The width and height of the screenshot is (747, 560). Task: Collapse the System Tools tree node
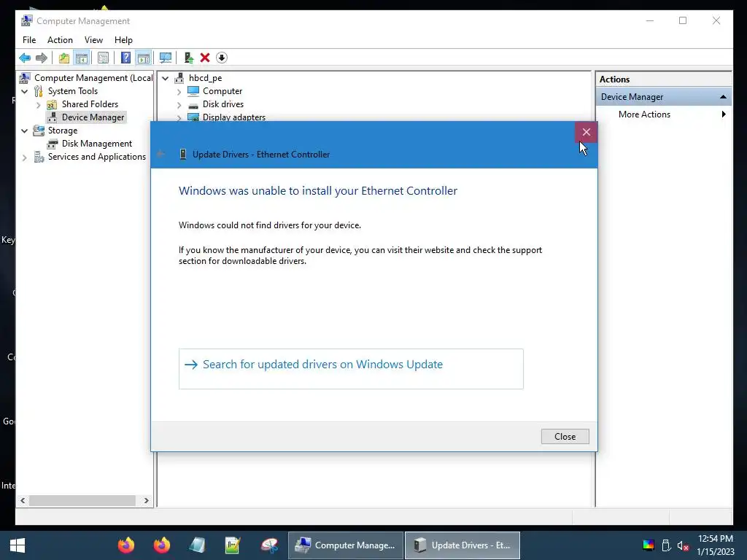(24, 91)
